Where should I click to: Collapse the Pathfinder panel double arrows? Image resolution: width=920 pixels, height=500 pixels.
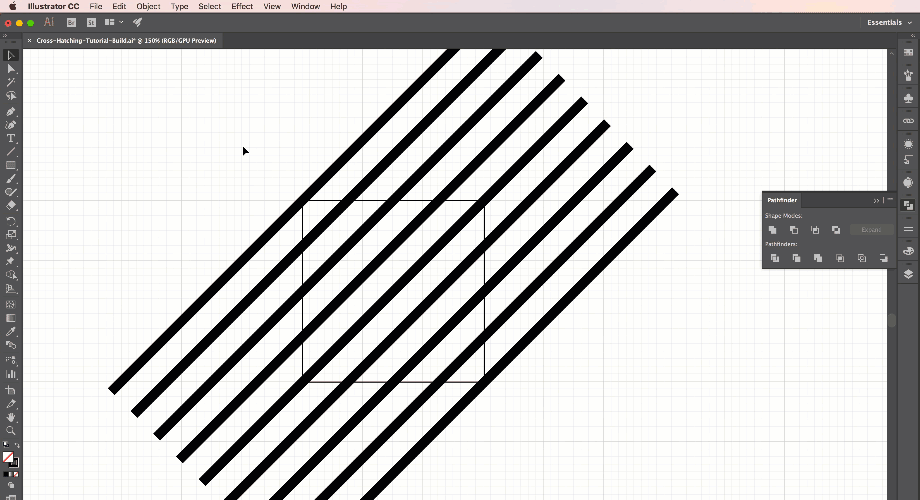[x=876, y=200]
